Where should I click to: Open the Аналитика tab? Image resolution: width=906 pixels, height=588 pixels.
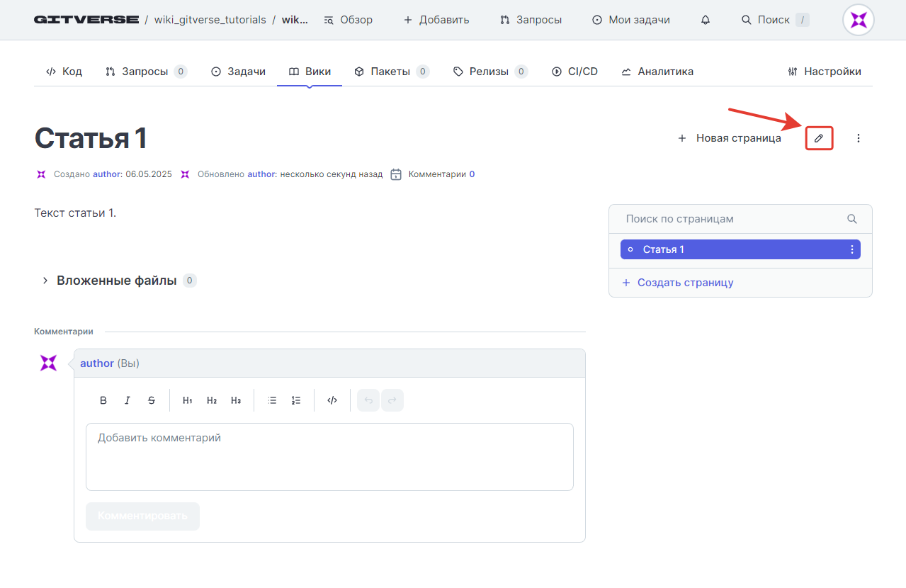click(657, 72)
